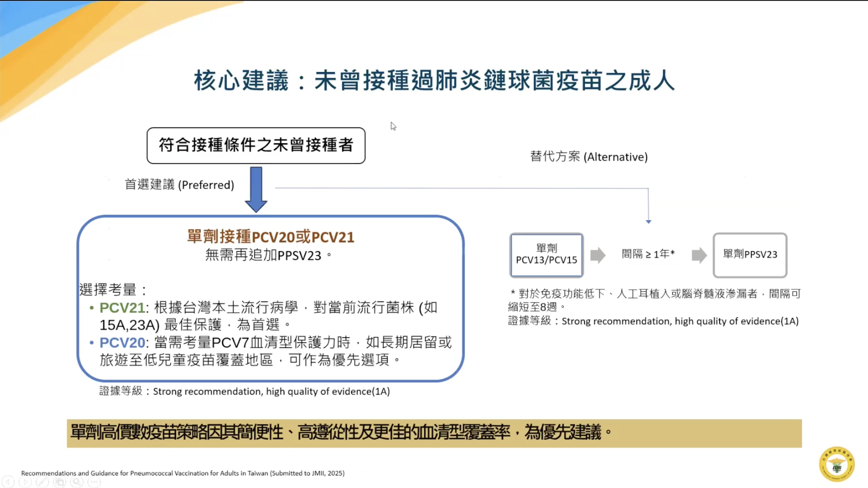
Task: Go to previous slide arrow button
Action: pos(8,482)
